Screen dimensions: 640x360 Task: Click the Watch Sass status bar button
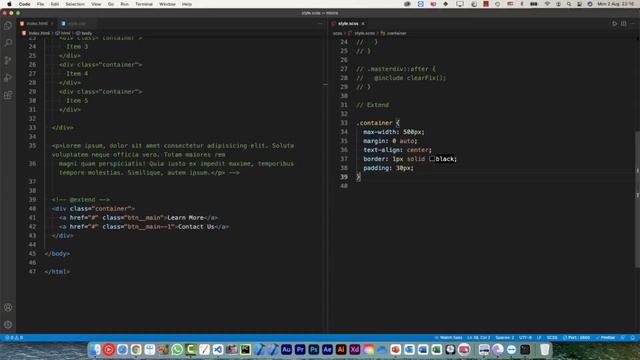click(x=449, y=338)
